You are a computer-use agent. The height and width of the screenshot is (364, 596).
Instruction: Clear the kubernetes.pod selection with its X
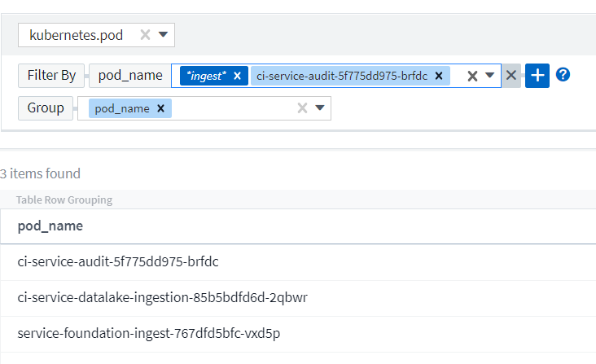(145, 35)
